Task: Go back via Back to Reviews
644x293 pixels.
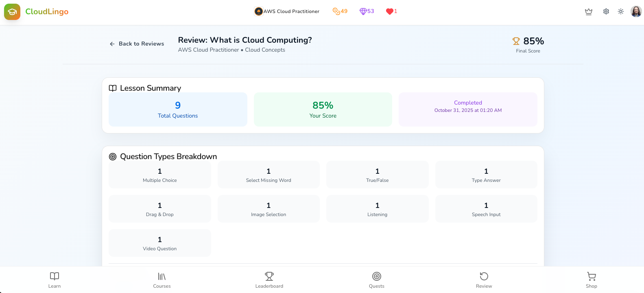Action: [x=137, y=44]
